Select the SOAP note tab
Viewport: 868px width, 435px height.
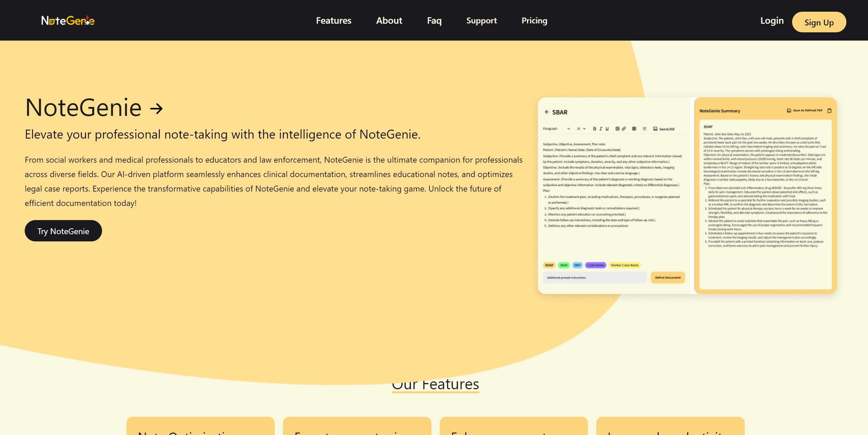[549, 265]
